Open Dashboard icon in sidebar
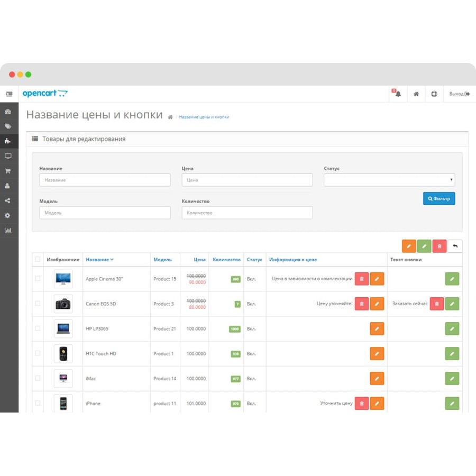Screen dimensions: 476x476 click(8, 112)
